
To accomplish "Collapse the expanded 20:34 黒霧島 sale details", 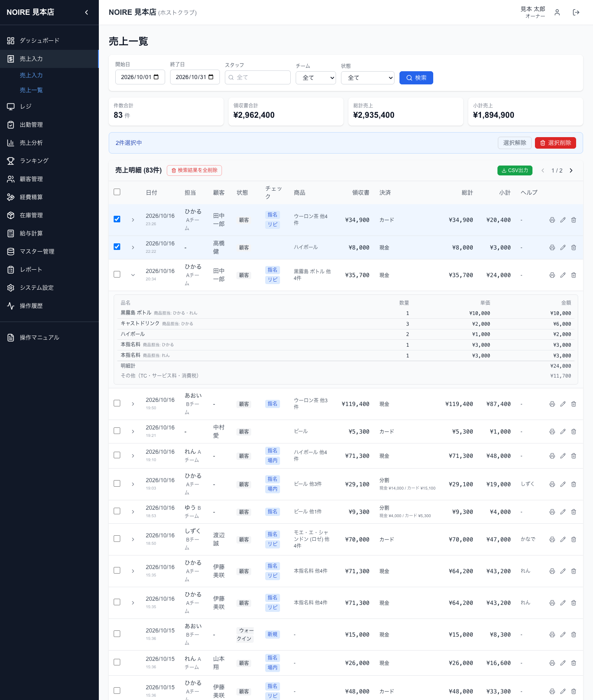I will (133, 275).
